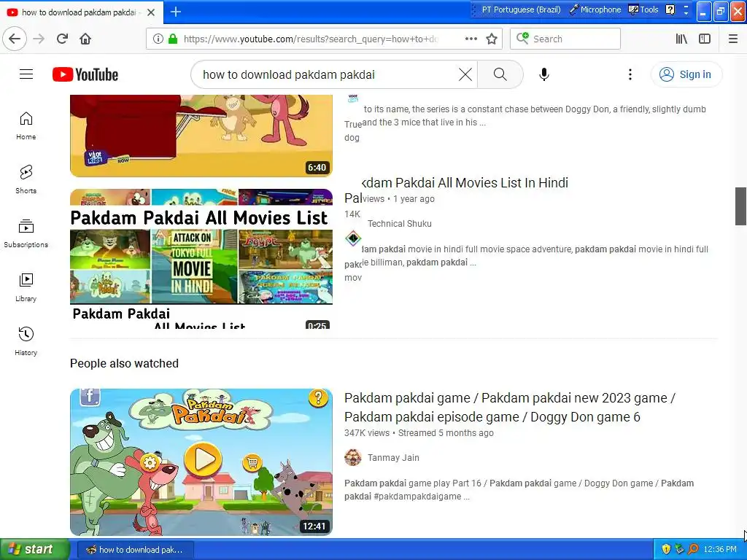Open Shorts in YouTube sidebar

26,179
